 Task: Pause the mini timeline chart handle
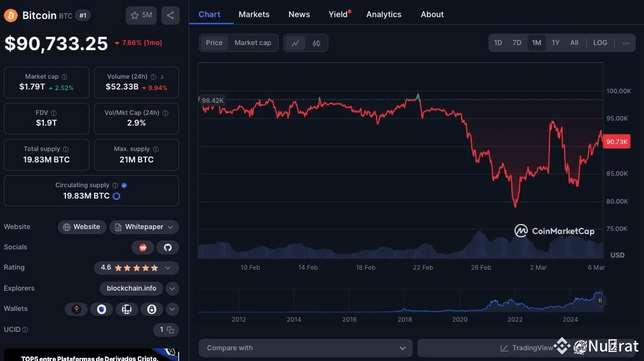(600, 301)
